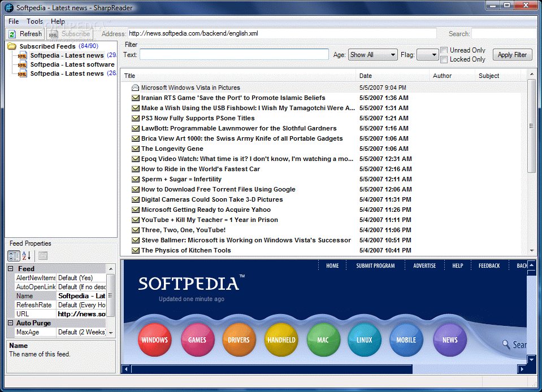Click the browser pane horizontal scrollbar thumb
542x392 pixels.
pos(272,369)
